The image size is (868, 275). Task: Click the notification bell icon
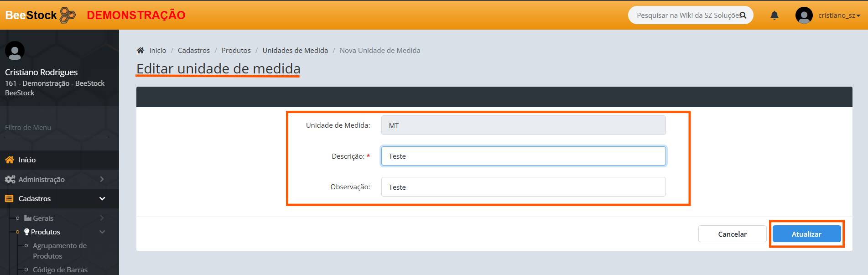point(774,16)
